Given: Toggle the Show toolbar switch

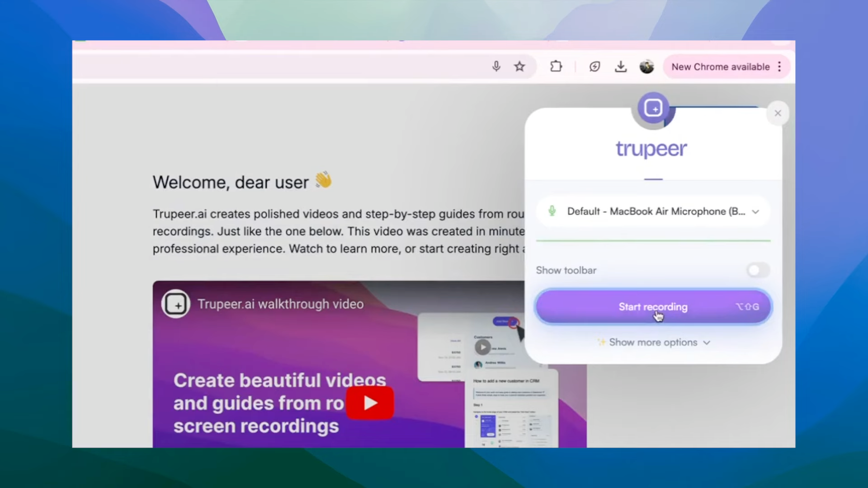Looking at the screenshot, I should click(758, 270).
